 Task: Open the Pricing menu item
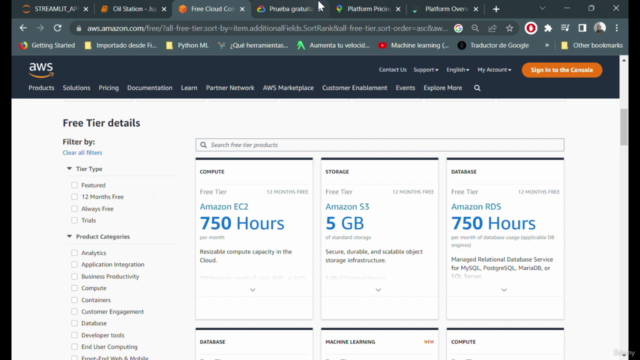pos(109,88)
